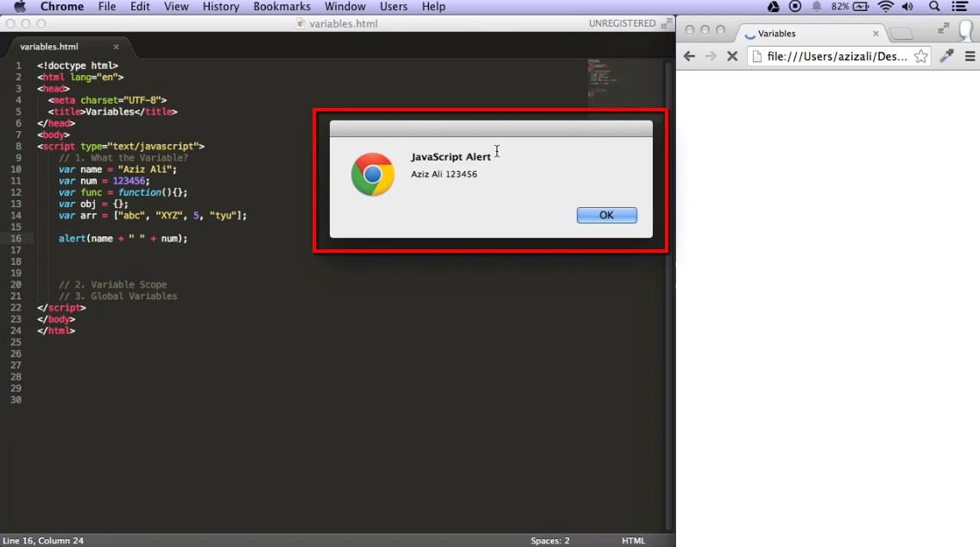Click the eyedropper extension icon

(x=946, y=56)
